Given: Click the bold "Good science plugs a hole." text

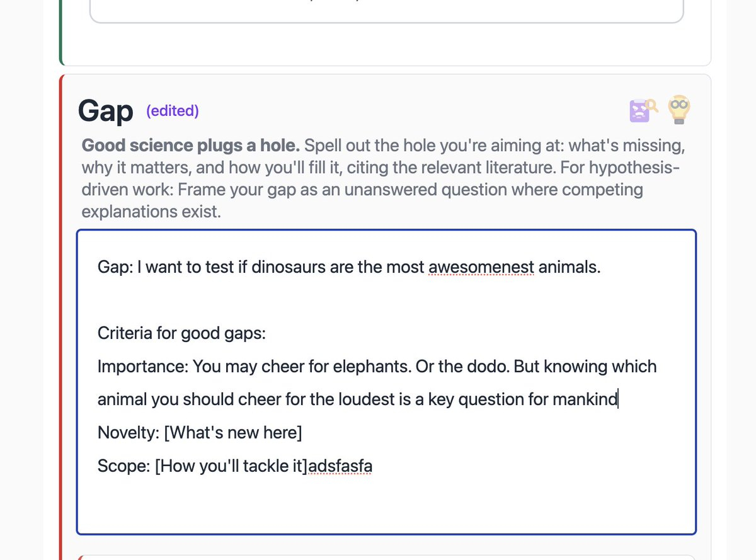Looking at the screenshot, I should (x=191, y=146).
